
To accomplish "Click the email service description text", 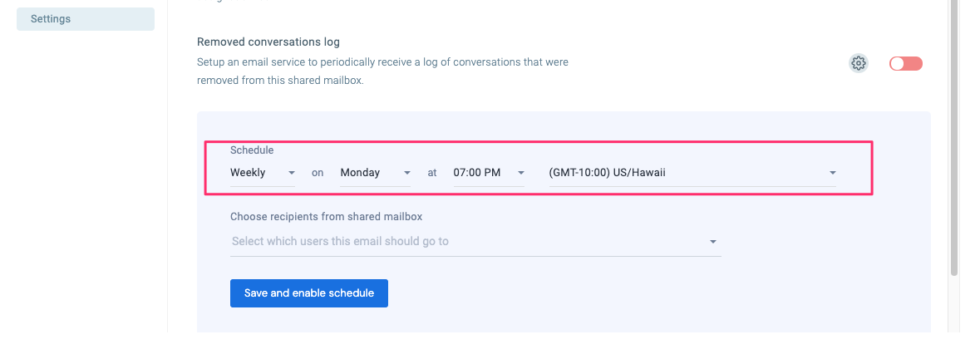I will click(x=382, y=71).
